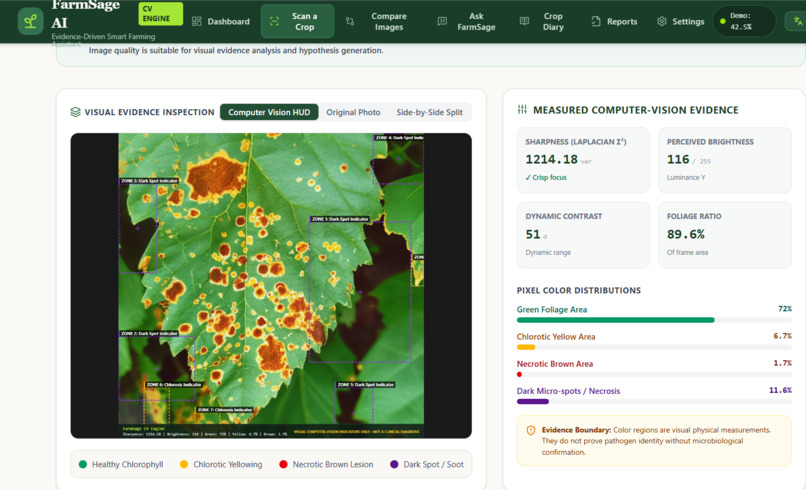Click the analyzed leaf image
Viewport: 806px width, 489px height.
tap(271, 285)
